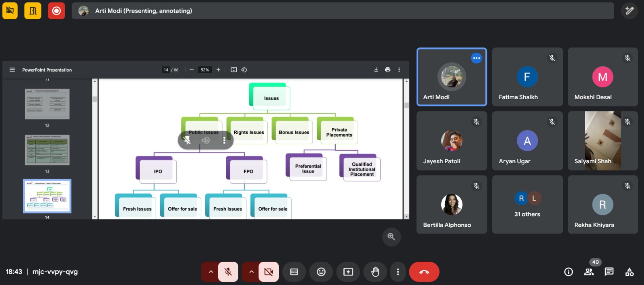Click the red recording indicator icon

click(56, 11)
